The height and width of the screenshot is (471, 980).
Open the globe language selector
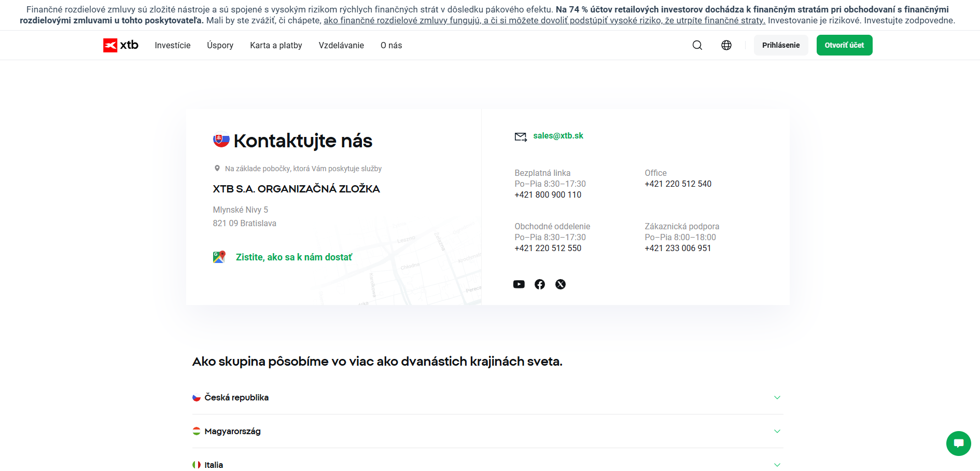click(x=726, y=45)
